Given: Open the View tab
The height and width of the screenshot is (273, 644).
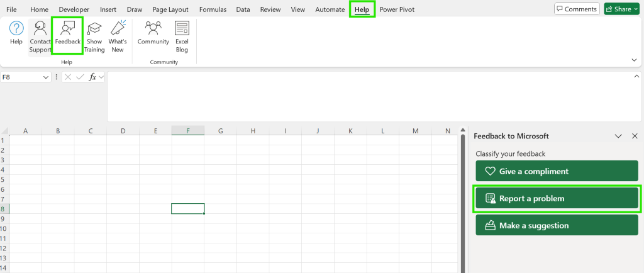Looking at the screenshot, I should click(x=297, y=9).
